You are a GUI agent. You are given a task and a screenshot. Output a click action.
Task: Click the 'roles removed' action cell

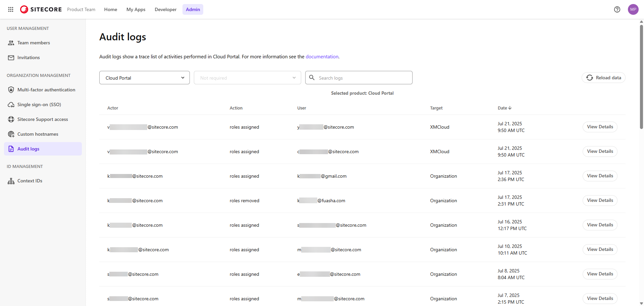click(x=245, y=201)
